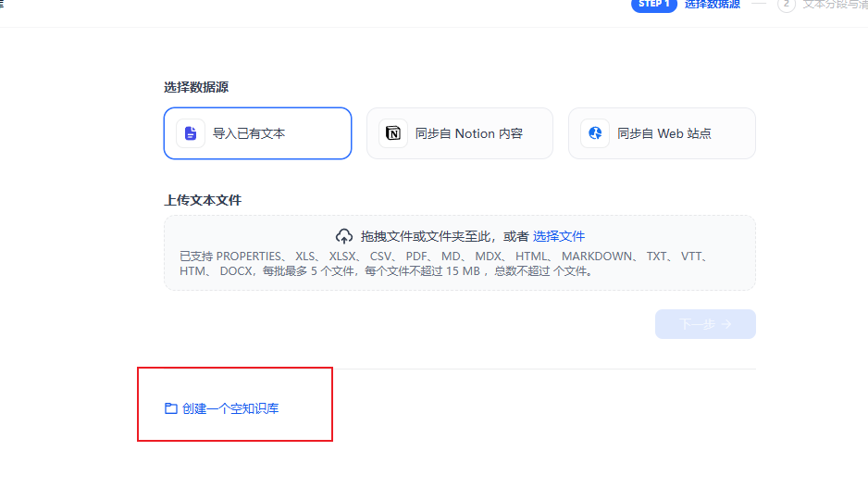The image size is (868, 501).
Task: Click the step 2 circle indicator
Action: click(787, 4)
